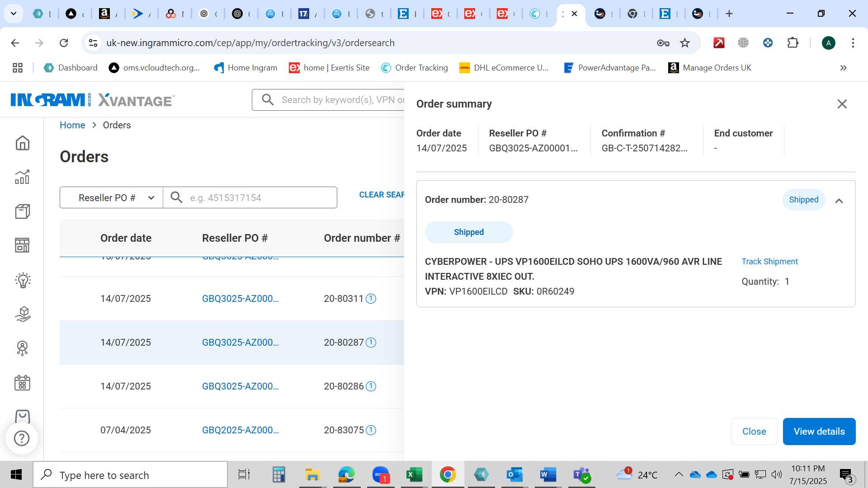Click the address bar URL
Image resolution: width=868 pixels, height=488 pixels.
coord(250,43)
